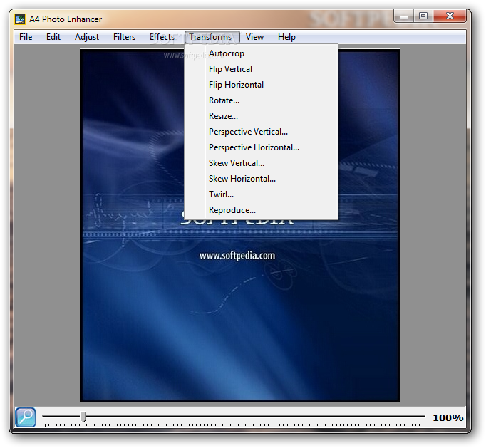Maximize the A4 Photo Enhancer window
Screen dimensions: 486x448
coord(423,16)
